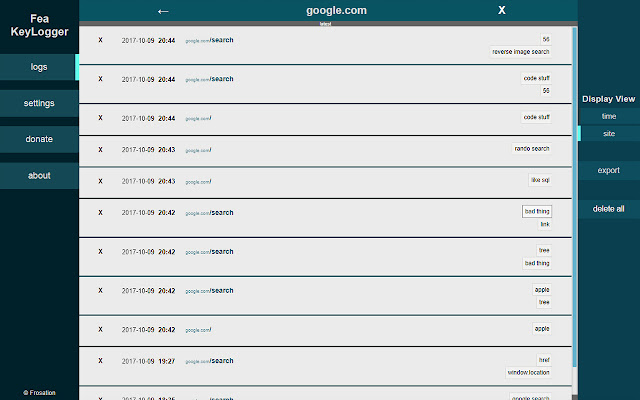
Task: Click the vertical scrollbar of the log list
Action: (x=574, y=200)
